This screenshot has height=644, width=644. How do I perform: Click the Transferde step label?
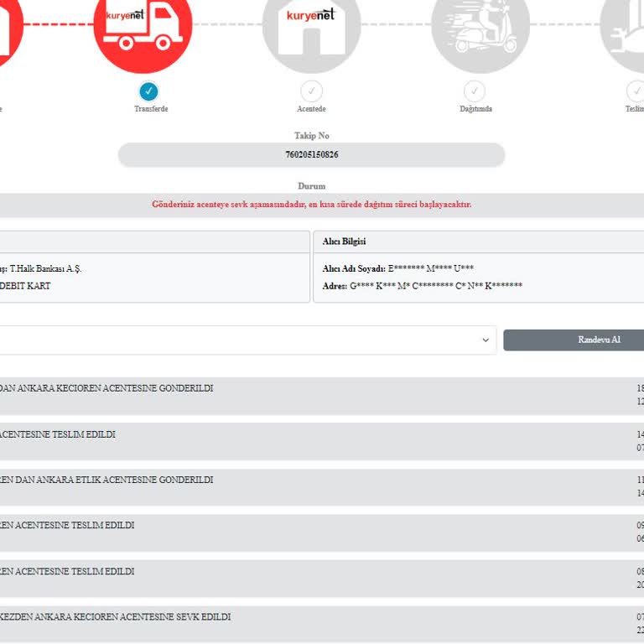tap(151, 109)
